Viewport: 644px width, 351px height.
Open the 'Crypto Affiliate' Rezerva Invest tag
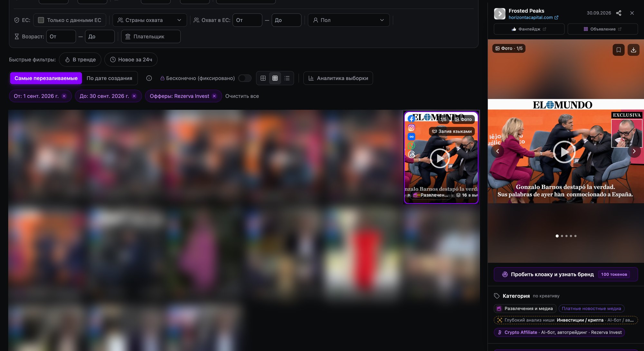559,332
